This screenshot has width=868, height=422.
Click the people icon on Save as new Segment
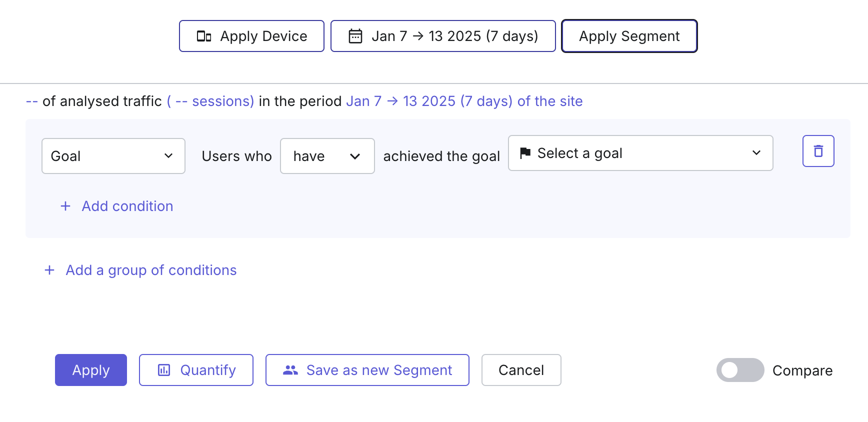tap(290, 370)
